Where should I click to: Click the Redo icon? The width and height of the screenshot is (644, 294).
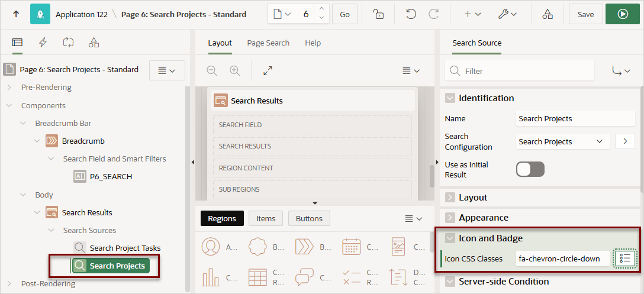(x=433, y=14)
